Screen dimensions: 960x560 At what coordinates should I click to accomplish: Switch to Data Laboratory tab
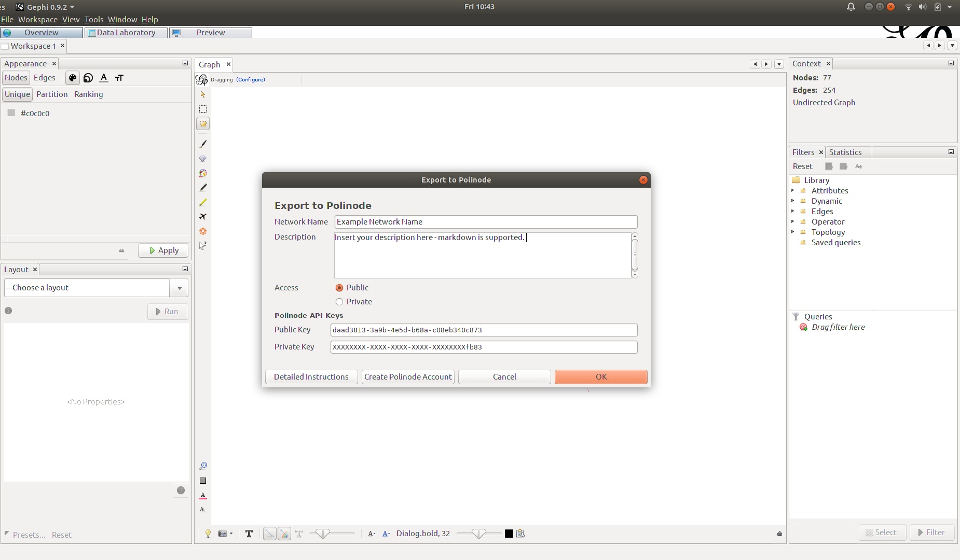[x=126, y=33]
